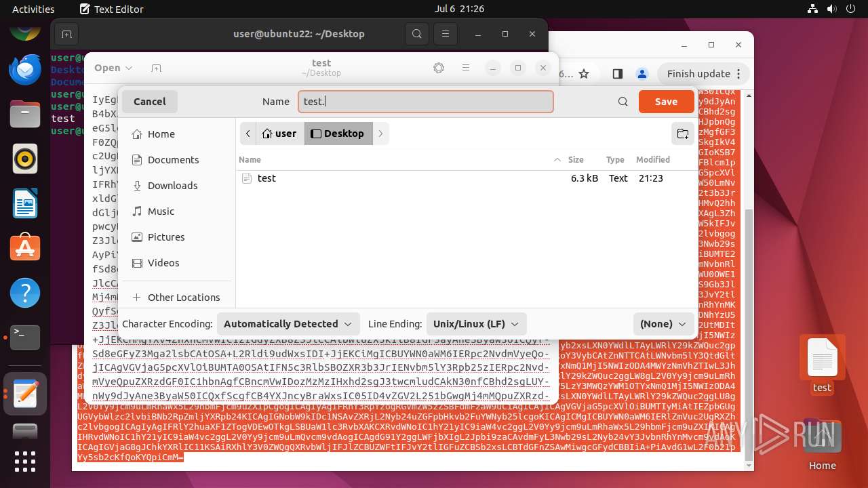This screenshot has height=488, width=868.
Task: Show Applications grid in the dock
Action: click(x=25, y=462)
